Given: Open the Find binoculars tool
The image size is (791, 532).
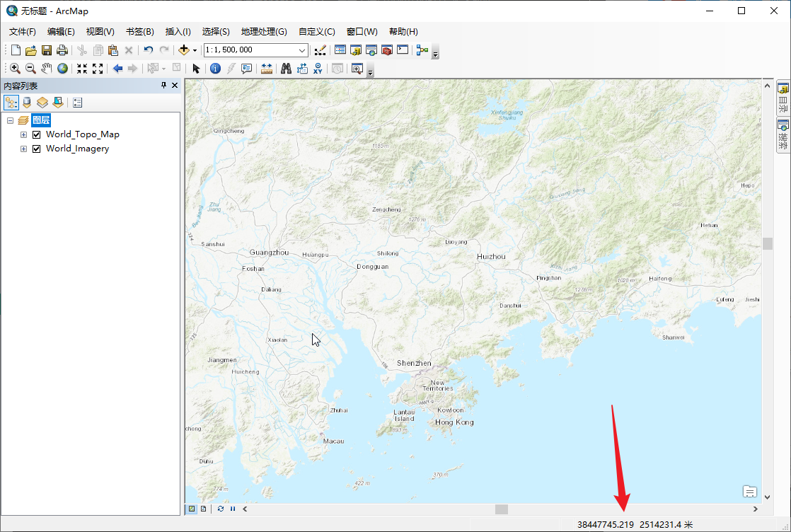Looking at the screenshot, I should click(x=286, y=69).
